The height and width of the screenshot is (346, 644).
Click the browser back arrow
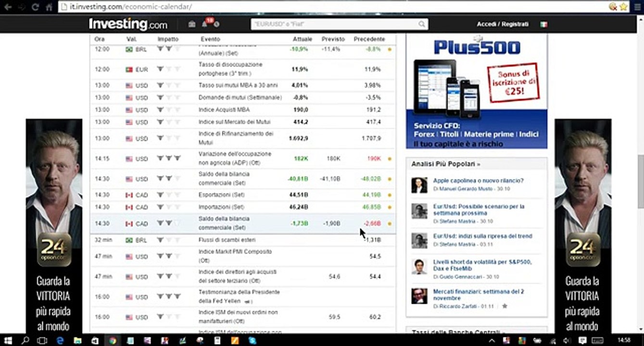pos(7,7)
